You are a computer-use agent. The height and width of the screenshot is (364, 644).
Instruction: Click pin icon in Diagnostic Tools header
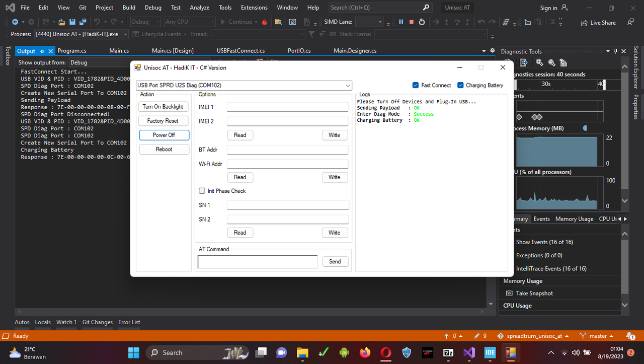(616, 51)
